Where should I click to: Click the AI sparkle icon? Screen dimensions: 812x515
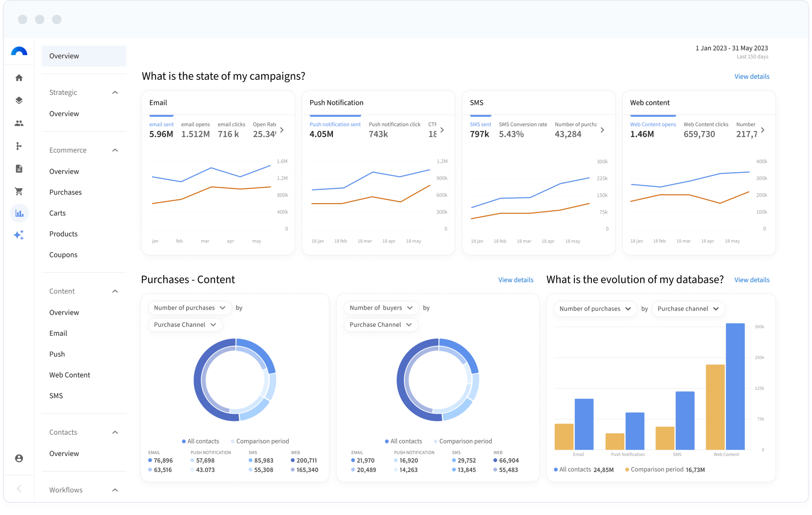click(19, 235)
